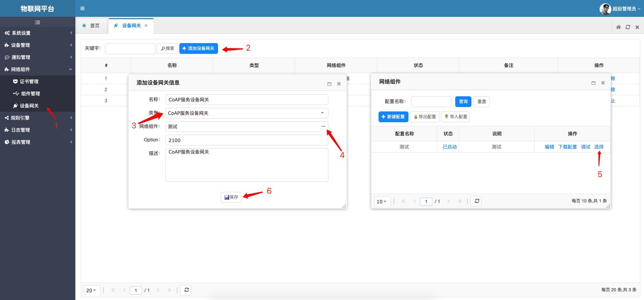Refresh the current tab using the top-right refresh icon
The image size is (644, 300).
628,27
